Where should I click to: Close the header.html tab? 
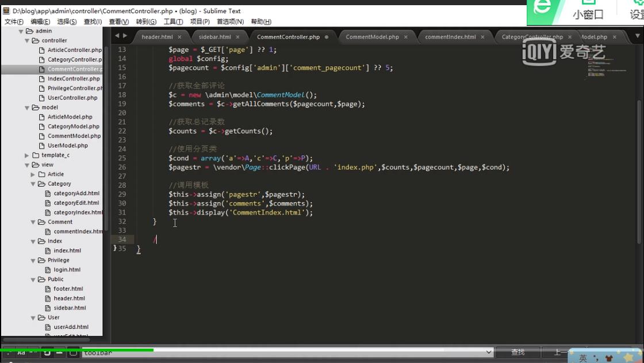tap(180, 37)
